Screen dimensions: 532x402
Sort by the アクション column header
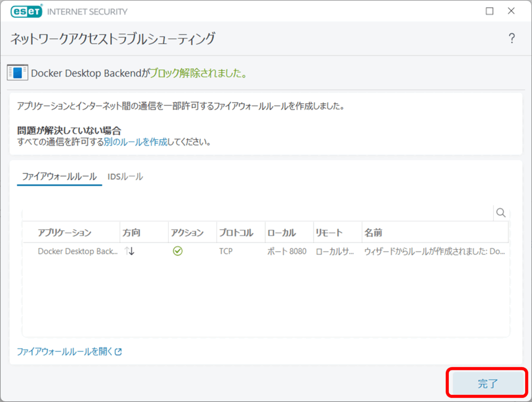pos(192,232)
